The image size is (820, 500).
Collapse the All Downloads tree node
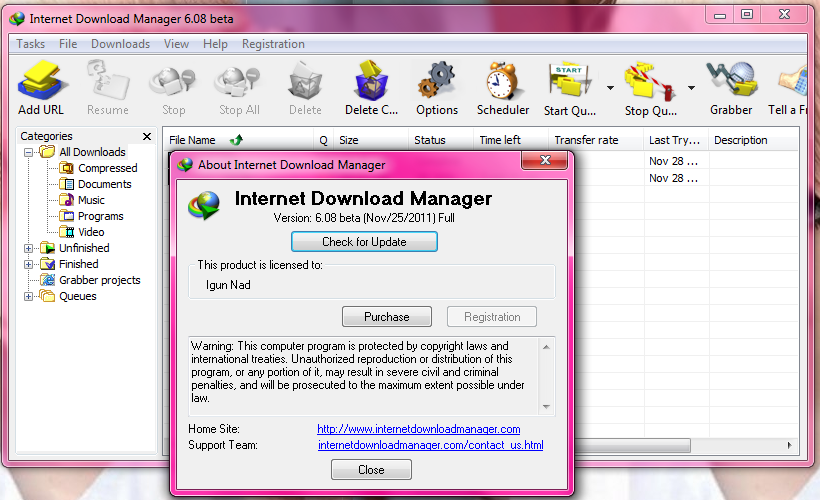point(29,152)
